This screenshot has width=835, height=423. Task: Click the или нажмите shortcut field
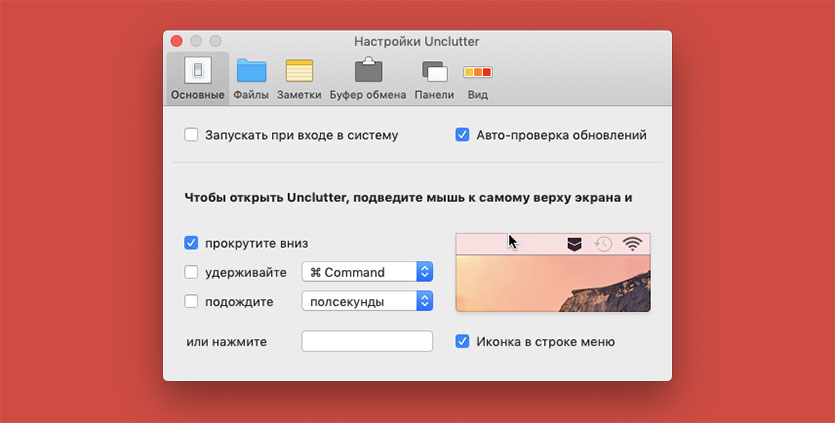click(x=367, y=341)
